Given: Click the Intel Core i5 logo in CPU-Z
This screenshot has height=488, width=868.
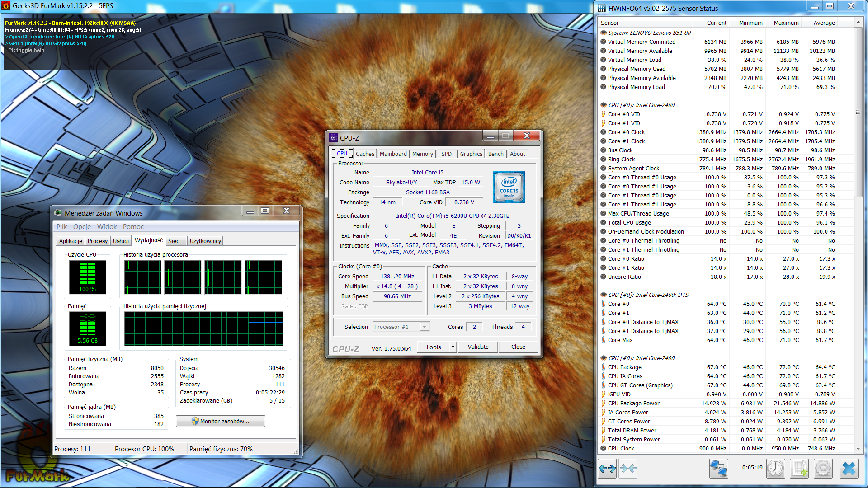Looking at the screenshot, I should click(509, 187).
